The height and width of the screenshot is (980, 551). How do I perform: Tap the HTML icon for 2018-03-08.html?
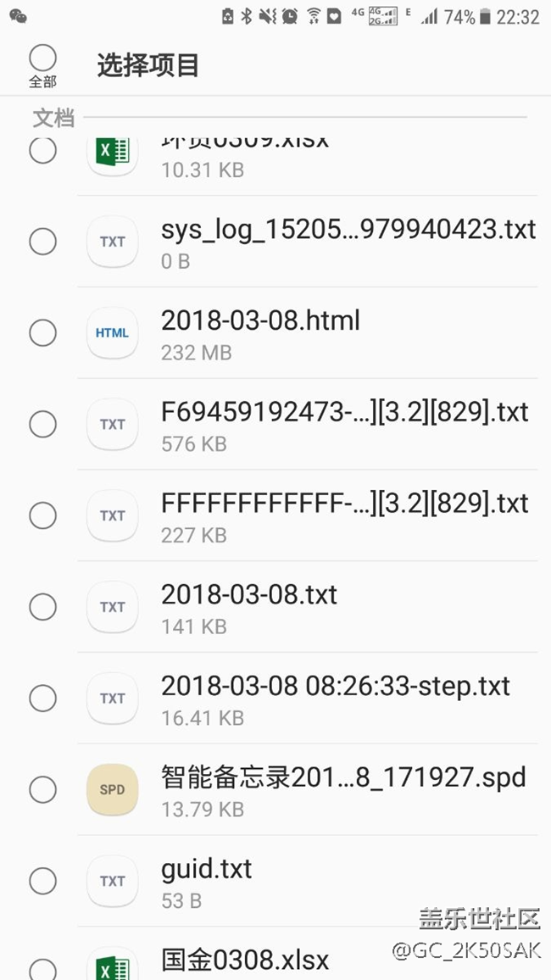pos(112,333)
